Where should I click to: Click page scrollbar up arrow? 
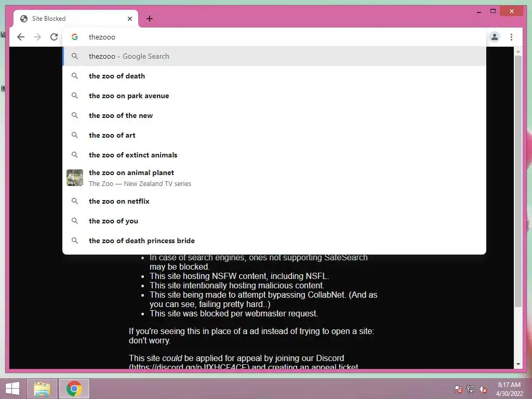pos(518,51)
